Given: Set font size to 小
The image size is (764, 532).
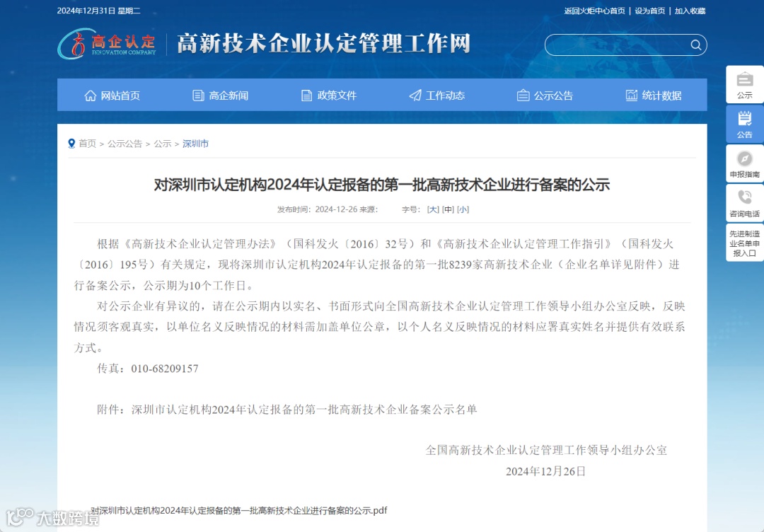Looking at the screenshot, I should click(463, 209).
